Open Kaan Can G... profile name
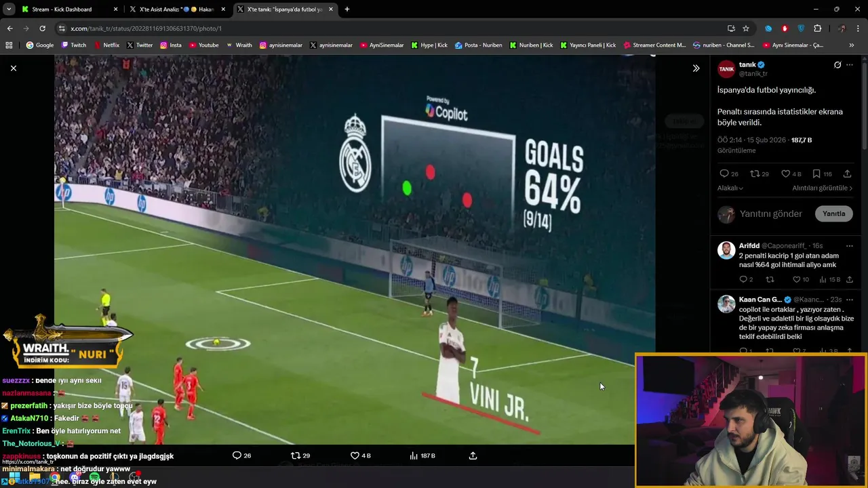The width and height of the screenshot is (868, 488). pos(760,300)
